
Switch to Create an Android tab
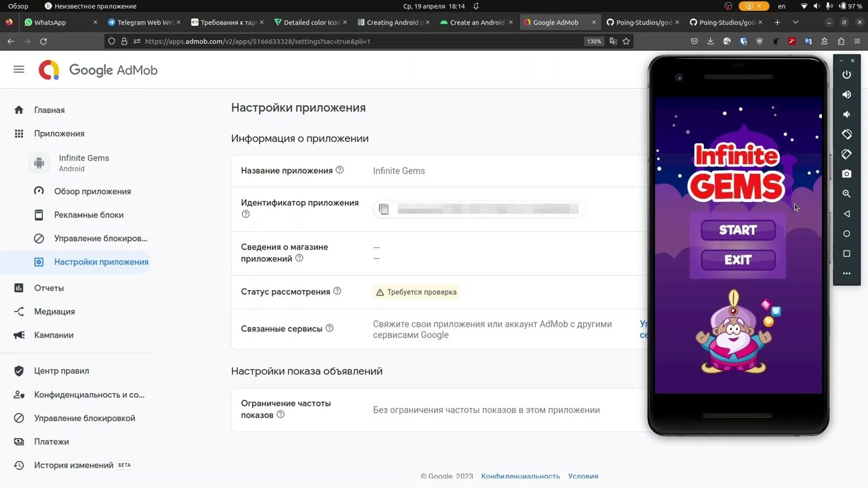coord(477,22)
